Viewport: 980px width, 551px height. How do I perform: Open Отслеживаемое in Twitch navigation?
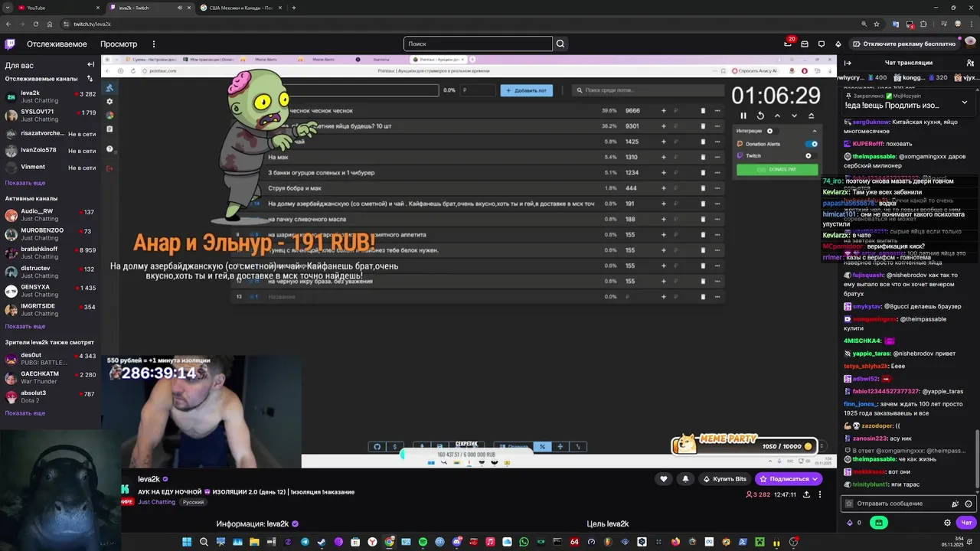[57, 44]
